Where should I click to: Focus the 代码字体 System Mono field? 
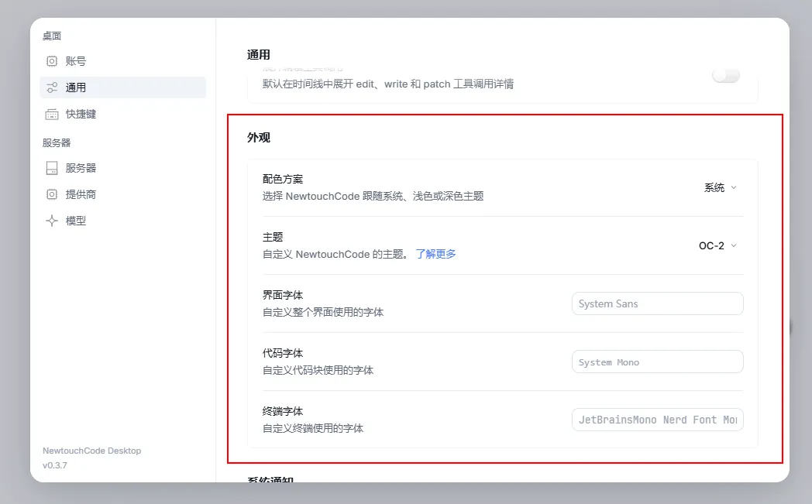(658, 362)
